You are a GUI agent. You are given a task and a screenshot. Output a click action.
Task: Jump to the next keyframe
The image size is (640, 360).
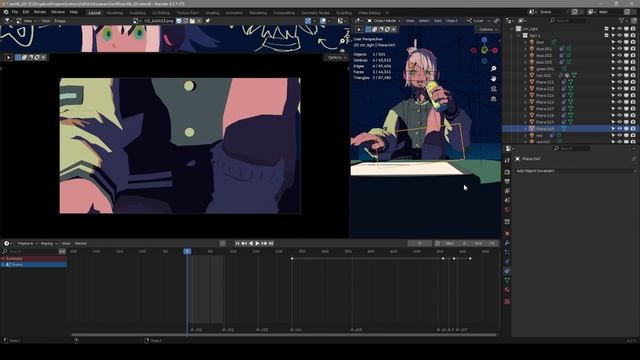[264, 243]
